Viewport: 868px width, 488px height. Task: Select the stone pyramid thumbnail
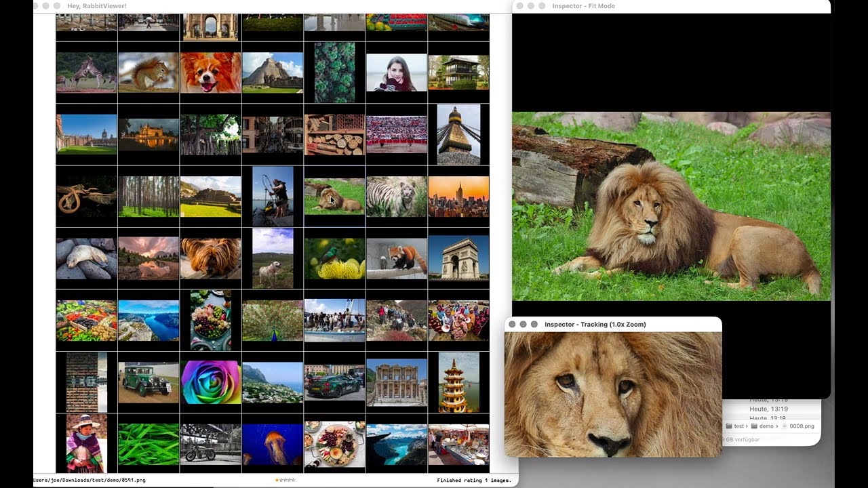pyautogui.click(x=273, y=73)
